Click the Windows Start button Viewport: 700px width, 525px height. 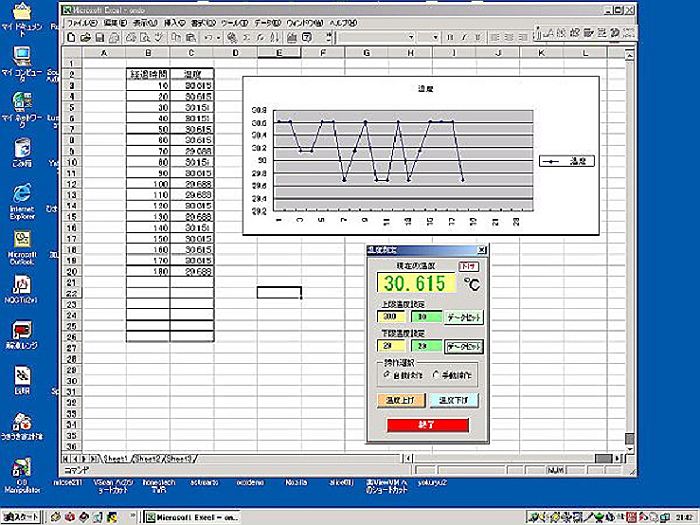pyautogui.click(x=22, y=517)
